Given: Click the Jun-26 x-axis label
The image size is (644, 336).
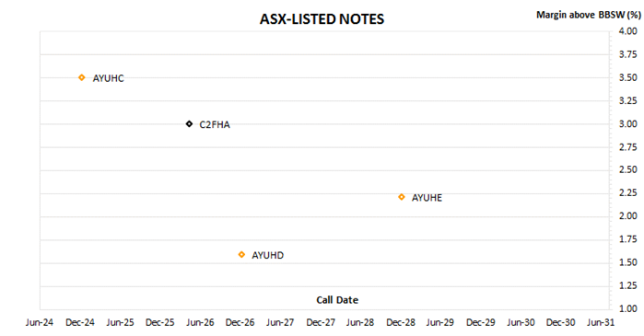Looking at the screenshot, I should [200, 322].
